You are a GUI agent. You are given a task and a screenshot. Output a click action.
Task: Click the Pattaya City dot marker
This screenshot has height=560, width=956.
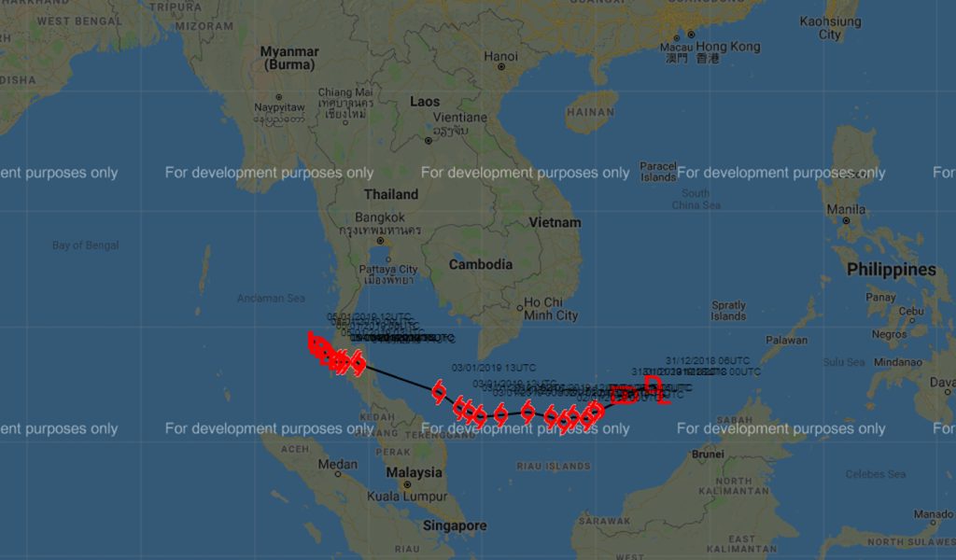point(388,259)
